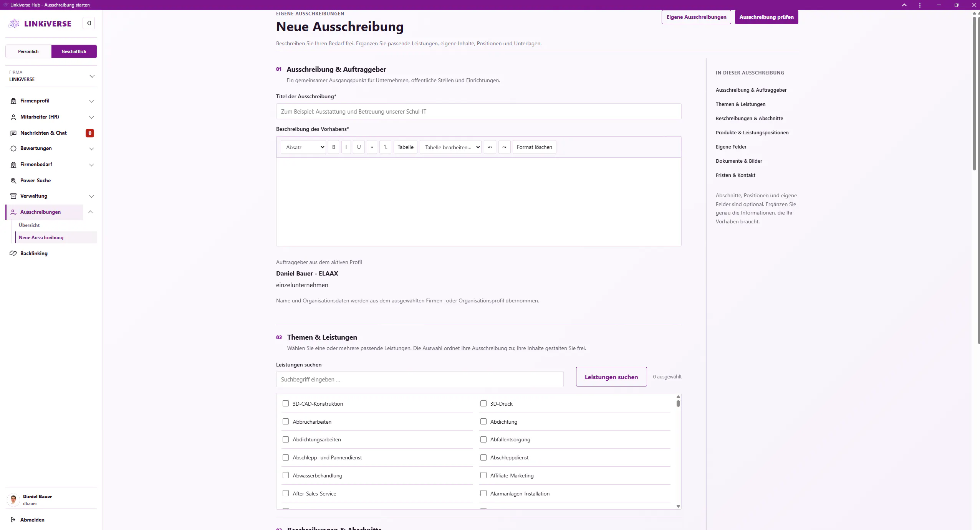Collapse the Ausschreibungen menu chevron
Image resolution: width=980 pixels, height=530 pixels.
(x=91, y=212)
